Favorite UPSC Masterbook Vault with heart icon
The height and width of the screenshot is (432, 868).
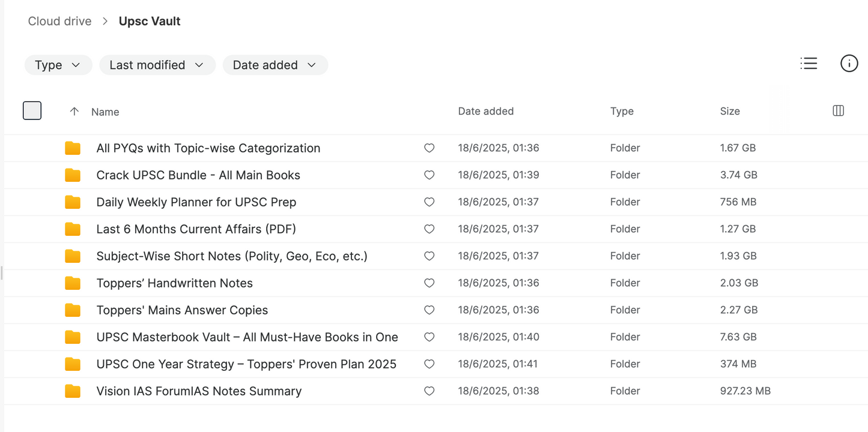[x=429, y=337]
